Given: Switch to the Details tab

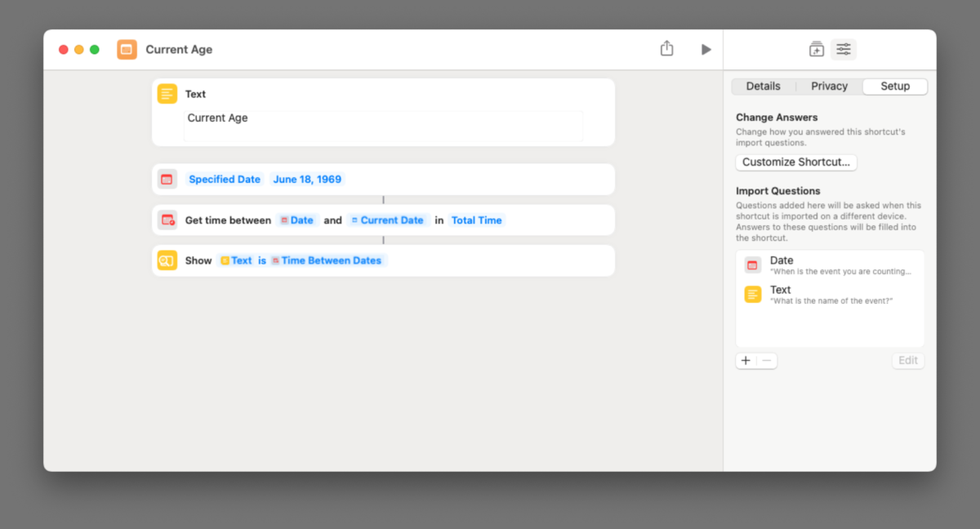Looking at the screenshot, I should tap(763, 87).
